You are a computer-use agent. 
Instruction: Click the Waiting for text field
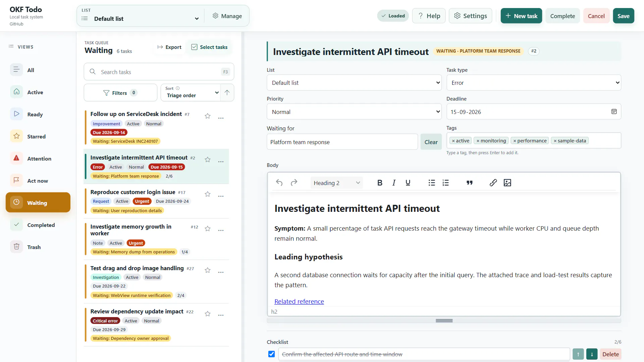342,142
